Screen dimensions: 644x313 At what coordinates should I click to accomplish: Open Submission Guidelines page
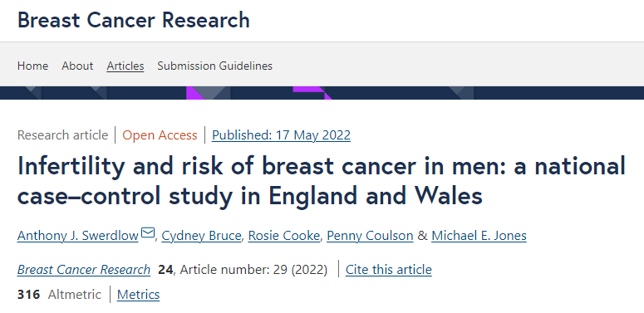coord(214,66)
